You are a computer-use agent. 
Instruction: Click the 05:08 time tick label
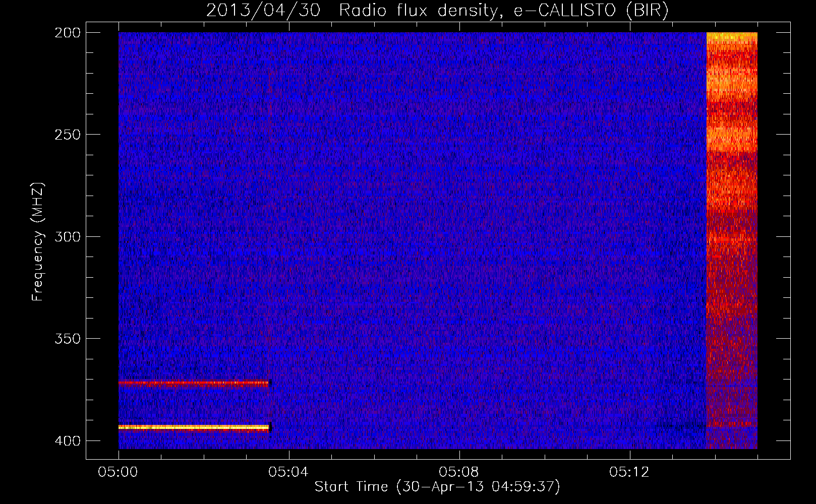point(459,472)
